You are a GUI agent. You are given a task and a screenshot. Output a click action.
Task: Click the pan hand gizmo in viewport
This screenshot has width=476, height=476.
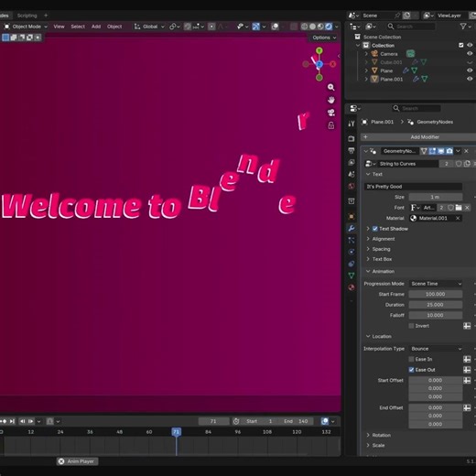[x=330, y=100]
